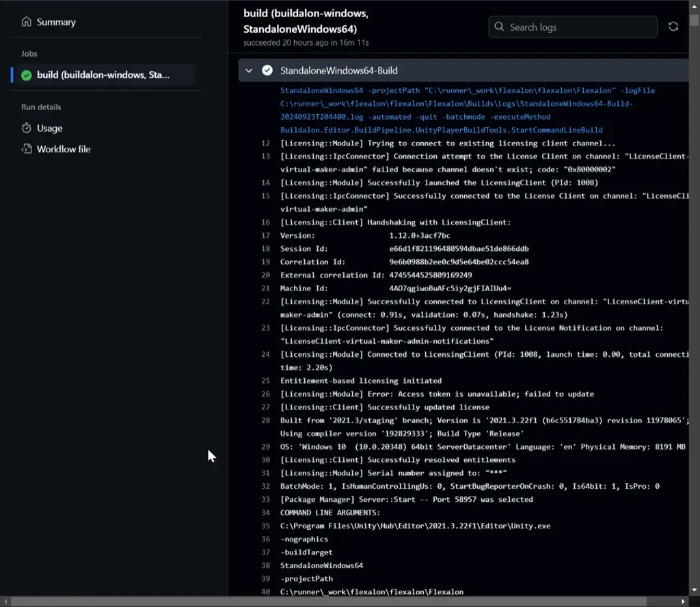Click line number 34 in the log
The image size is (700, 607).
(x=265, y=512)
